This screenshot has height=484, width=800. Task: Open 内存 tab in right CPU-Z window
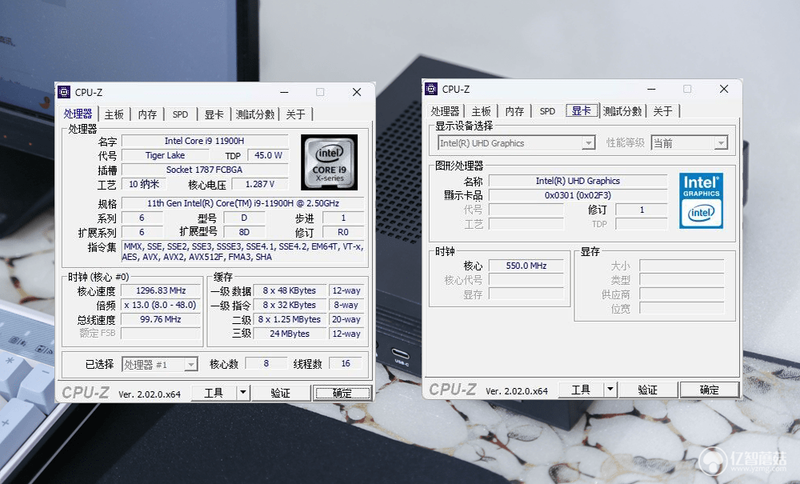pyautogui.click(x=514, y=111)
